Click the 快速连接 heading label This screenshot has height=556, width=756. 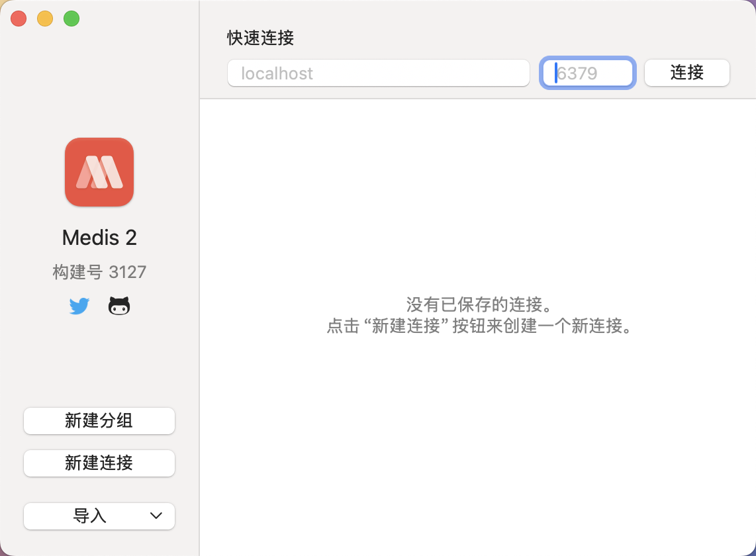coord(260,38)
